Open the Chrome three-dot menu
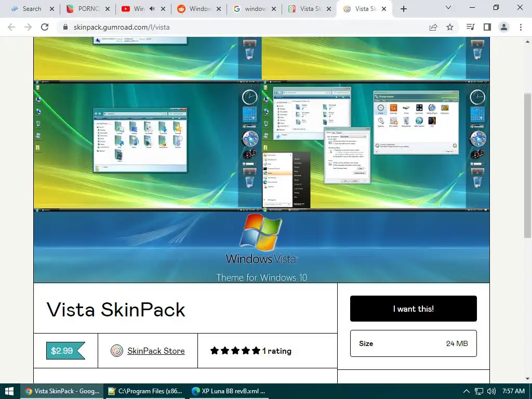532x399 pixels. pyautogui.click(x=521, y=27)
